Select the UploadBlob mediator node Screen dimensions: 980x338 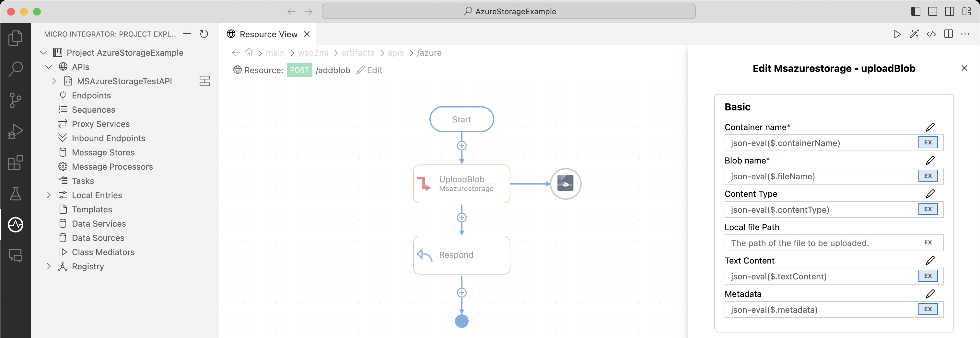[461, 184]
